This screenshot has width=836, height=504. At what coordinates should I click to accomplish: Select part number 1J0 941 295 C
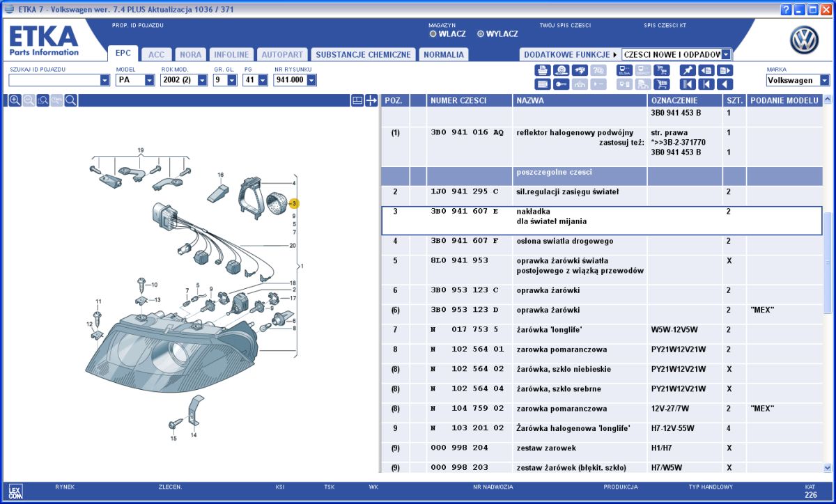pos(465,191)
